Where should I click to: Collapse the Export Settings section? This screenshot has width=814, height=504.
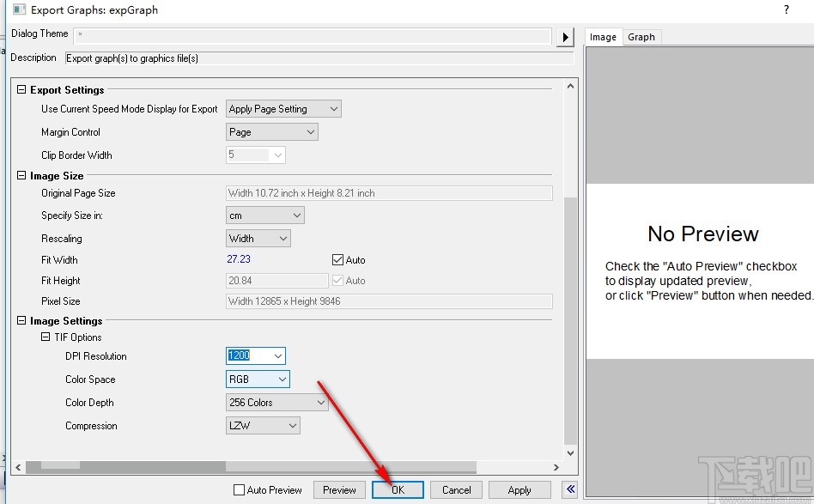click(21, 90)
